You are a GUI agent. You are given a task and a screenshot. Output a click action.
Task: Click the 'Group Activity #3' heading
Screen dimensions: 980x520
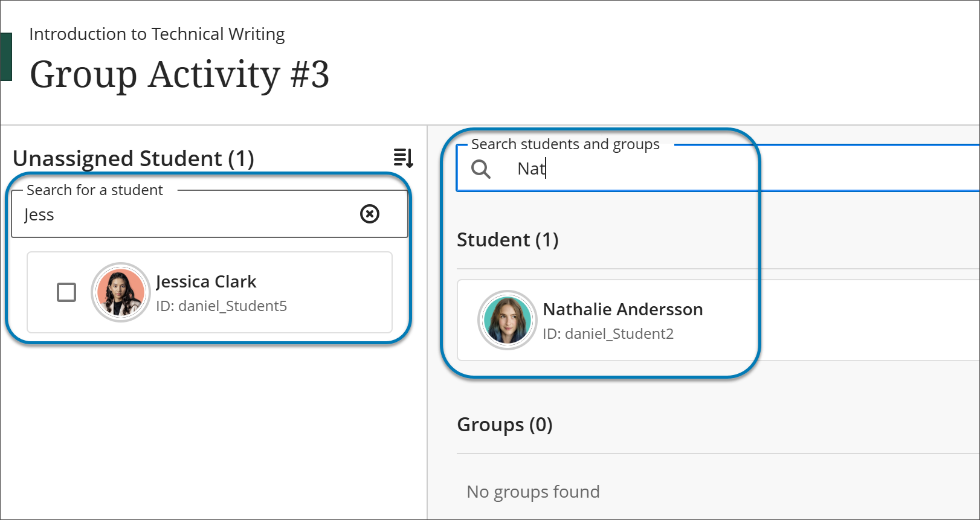pos(179,75)
